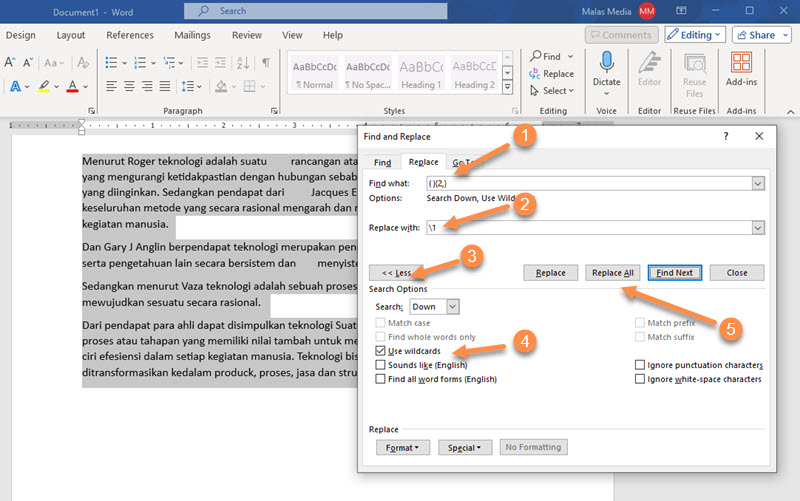Click the Increase Font Size icon
Screen dimensions: 800x501
pyautogui.click(x=9, y=63)
